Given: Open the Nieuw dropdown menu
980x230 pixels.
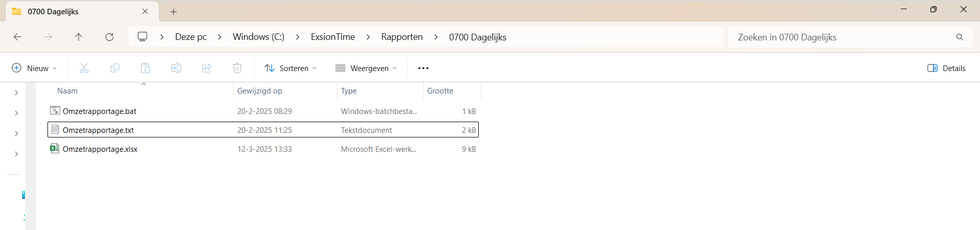Looking at the screenshot, I should 34,68.
